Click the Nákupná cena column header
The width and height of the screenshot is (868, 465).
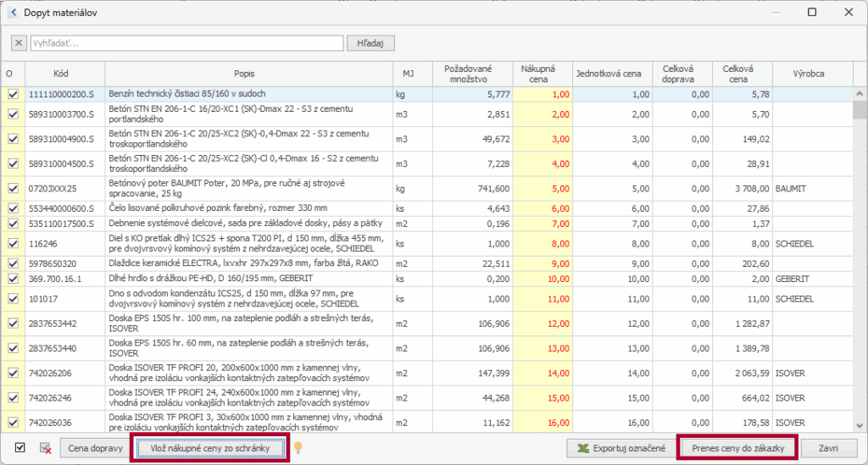(x=537, y=74)
